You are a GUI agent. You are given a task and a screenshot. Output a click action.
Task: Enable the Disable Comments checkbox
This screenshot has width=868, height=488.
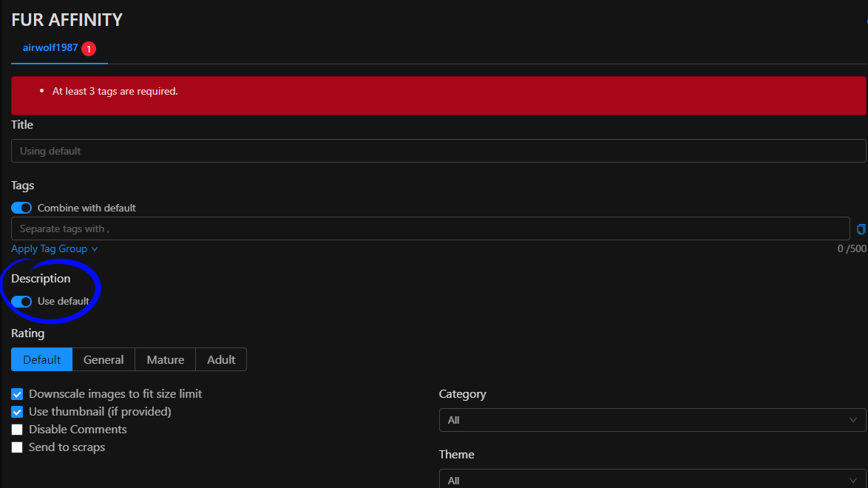coord(17,430)
